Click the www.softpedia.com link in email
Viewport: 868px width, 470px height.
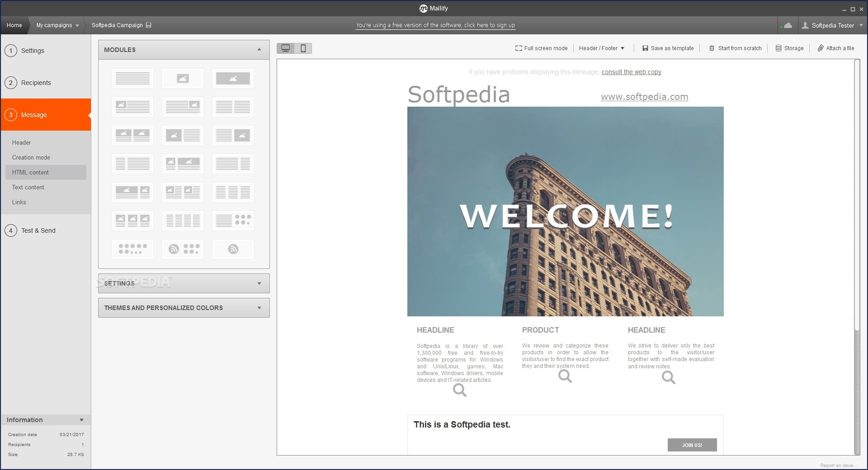(644, 97)
